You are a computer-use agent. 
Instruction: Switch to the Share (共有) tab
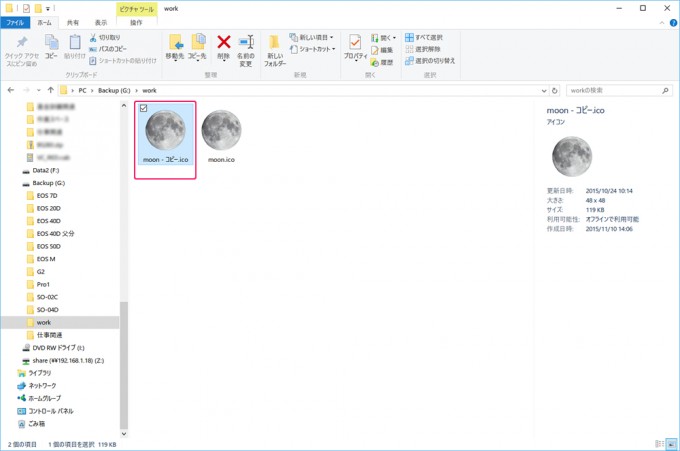click(72, 23)
